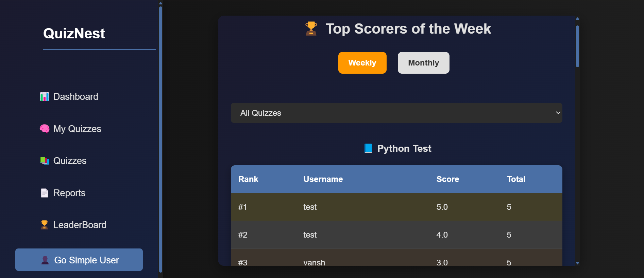644x278 pixels.
Task: Open the All Quizzes dropdown
Action: click(x=396, y=113)
